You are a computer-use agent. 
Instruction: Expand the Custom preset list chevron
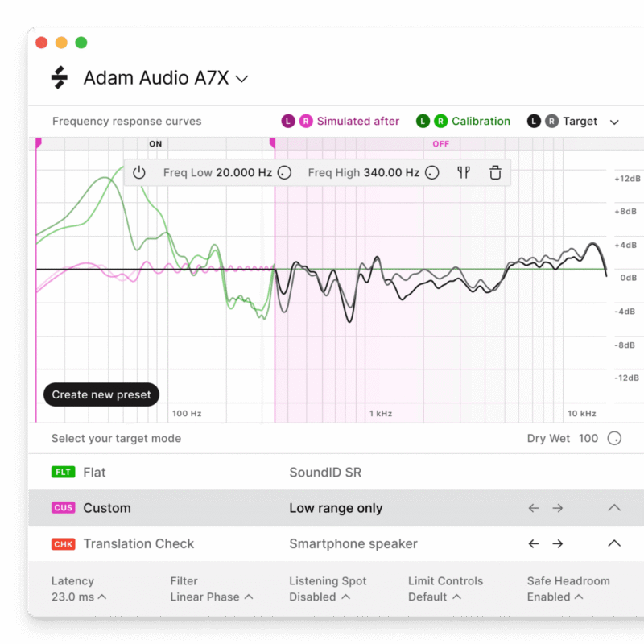click(614, 508)
